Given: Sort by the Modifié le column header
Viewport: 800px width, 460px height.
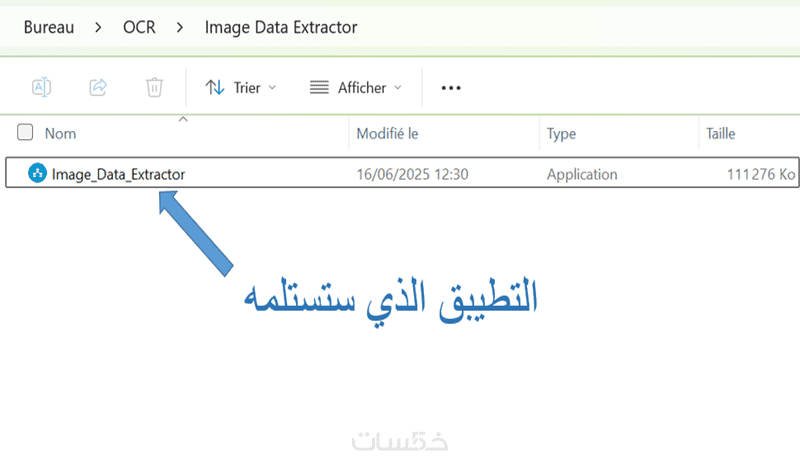Looking at the screenshot, I should (387, 133).
